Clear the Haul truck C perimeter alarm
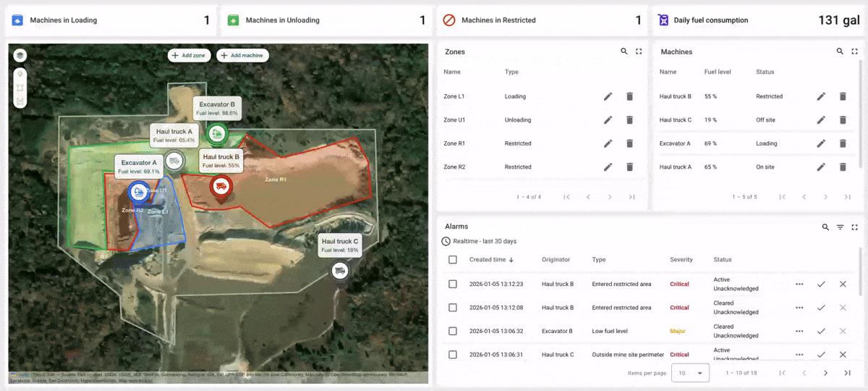Image resolution: width=868 pixels, height=391 pixels. click(843, 354)
